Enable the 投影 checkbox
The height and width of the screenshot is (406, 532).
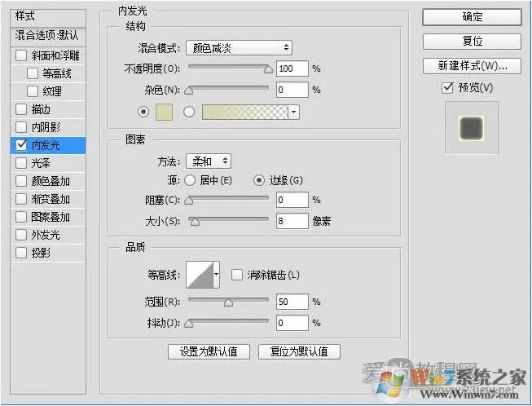pos(21,253)
